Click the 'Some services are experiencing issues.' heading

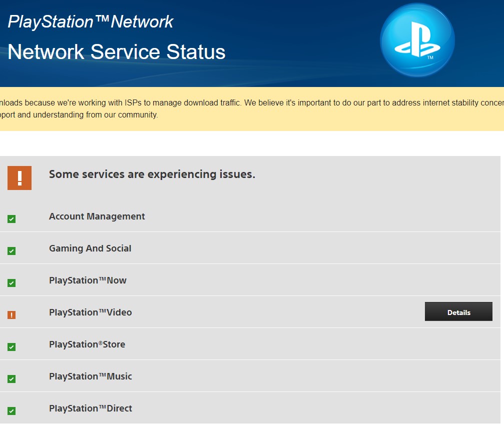pos(152,174)
